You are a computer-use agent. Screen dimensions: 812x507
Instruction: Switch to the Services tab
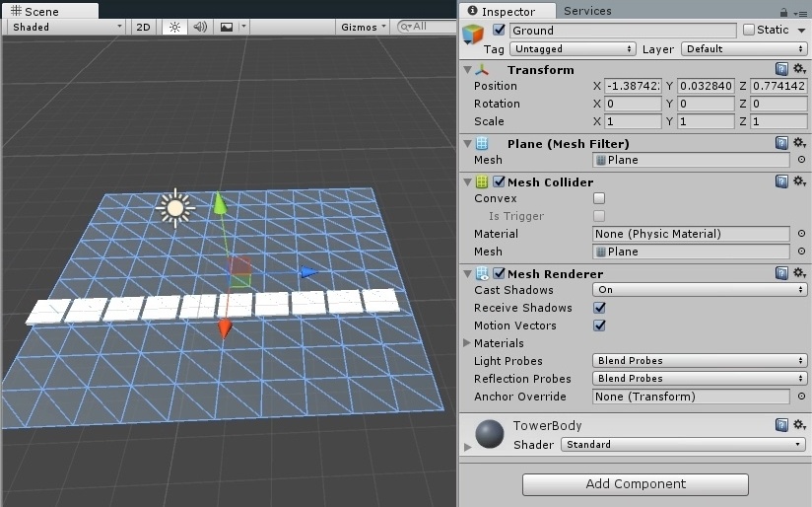pyautogui.click(x=587, y=11)
